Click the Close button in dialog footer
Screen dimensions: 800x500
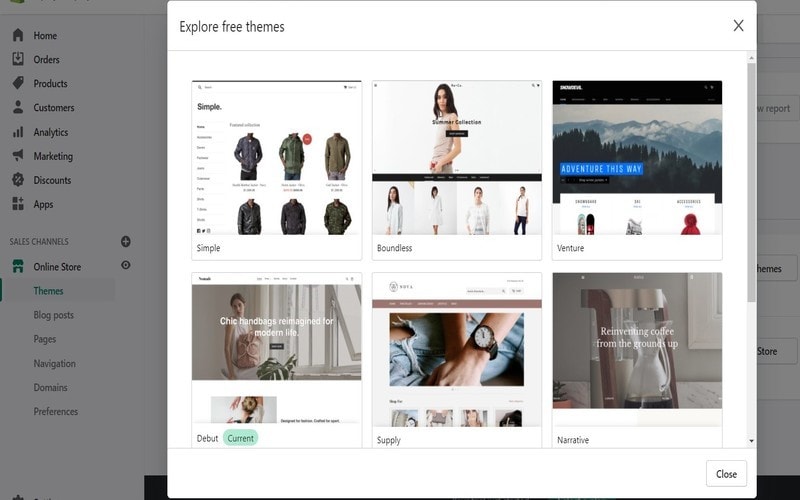[x=726, y=474]
